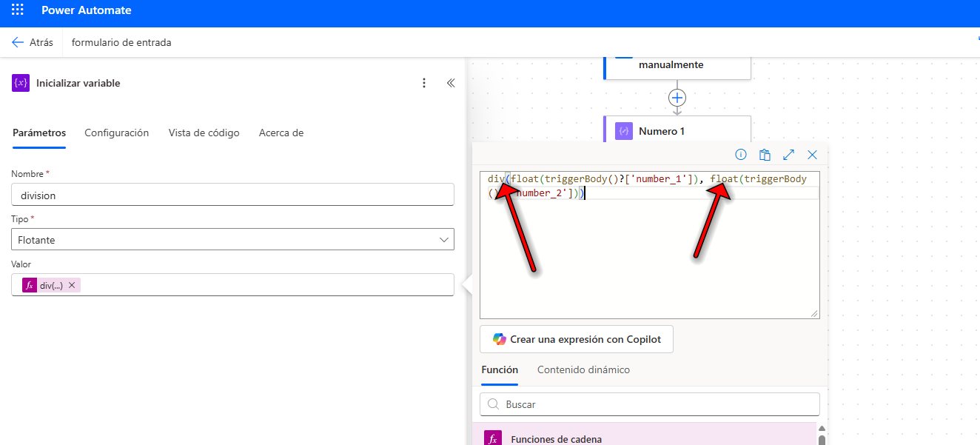Click the plus icon to insert a step
The image size is (980, 445).
[x=677, y=97]
